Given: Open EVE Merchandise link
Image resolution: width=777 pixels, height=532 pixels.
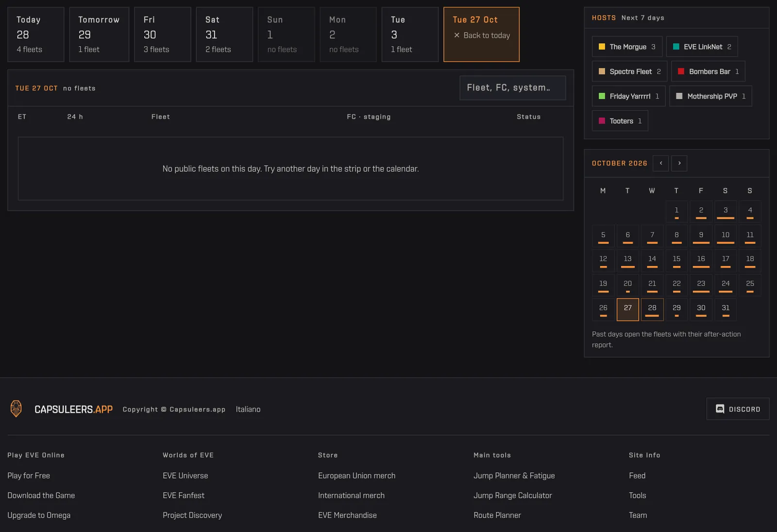Looking at the screenshot, I should tap(347, 515).
